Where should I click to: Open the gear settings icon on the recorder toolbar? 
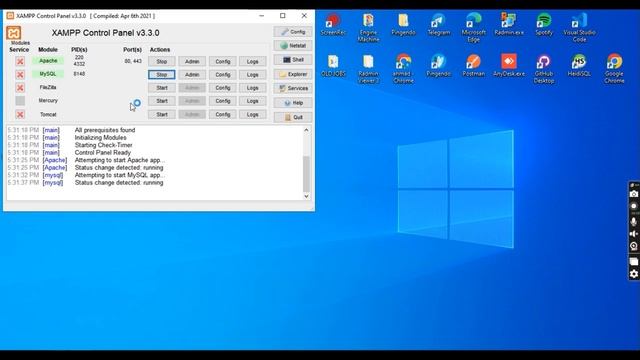pos(634,274)
